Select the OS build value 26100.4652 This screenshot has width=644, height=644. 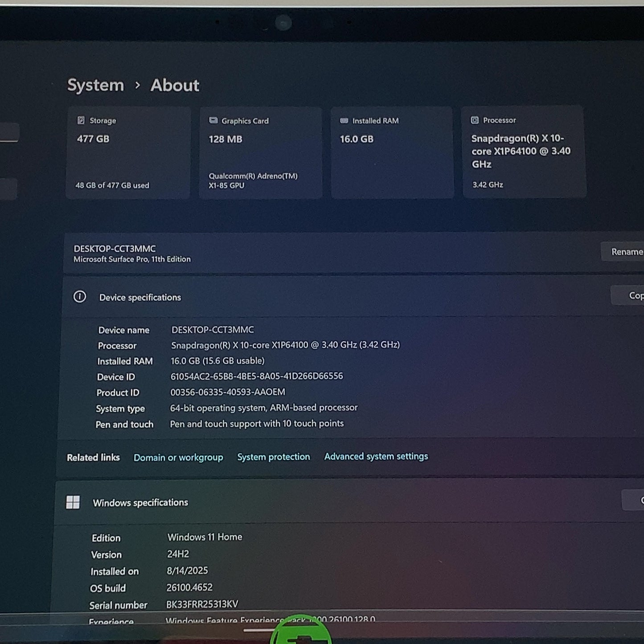click(x=189, y=587)
